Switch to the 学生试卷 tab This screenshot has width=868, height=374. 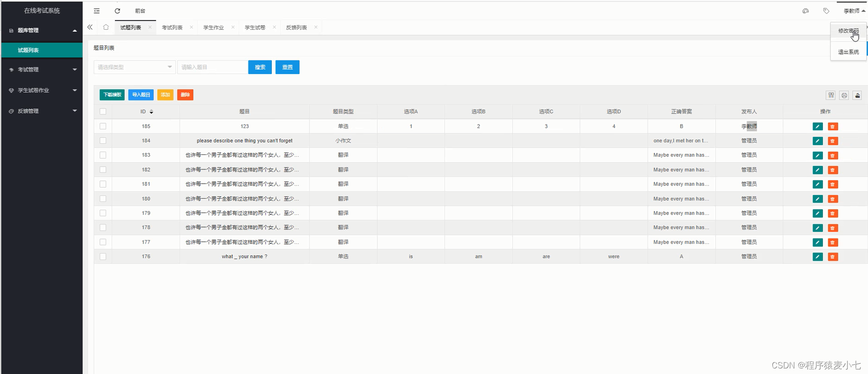255,27
